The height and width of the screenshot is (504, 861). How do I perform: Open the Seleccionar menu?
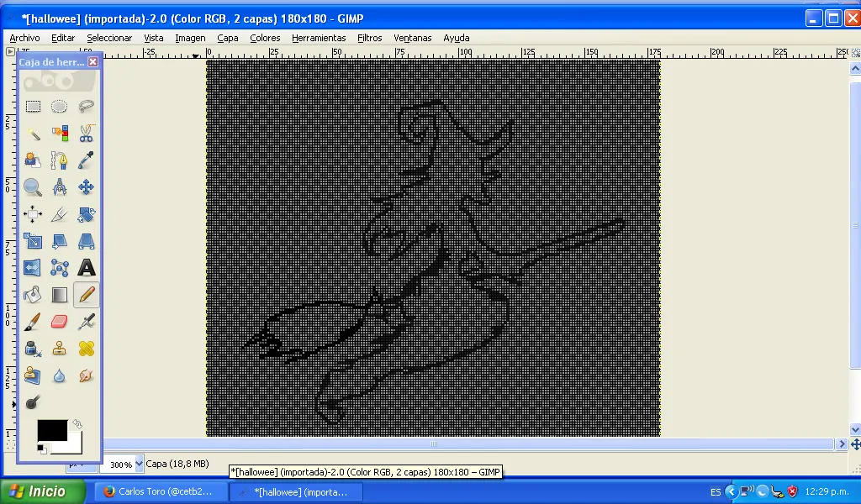(109, 38)
